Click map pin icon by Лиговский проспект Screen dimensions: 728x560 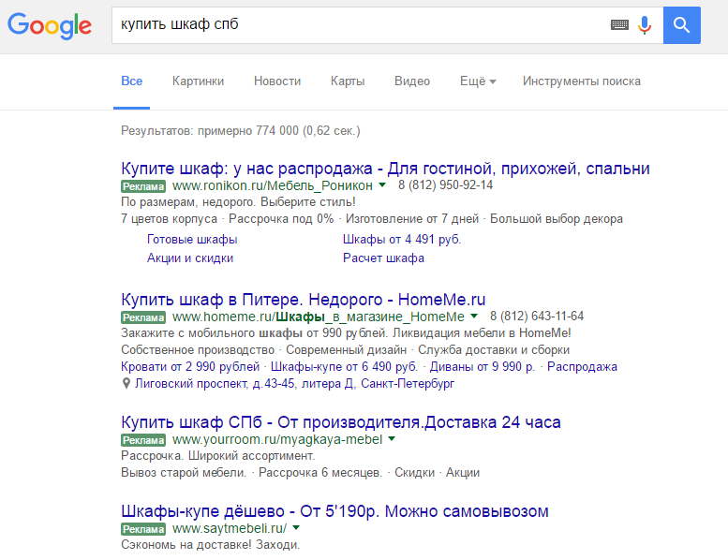(x=126, y=383)
